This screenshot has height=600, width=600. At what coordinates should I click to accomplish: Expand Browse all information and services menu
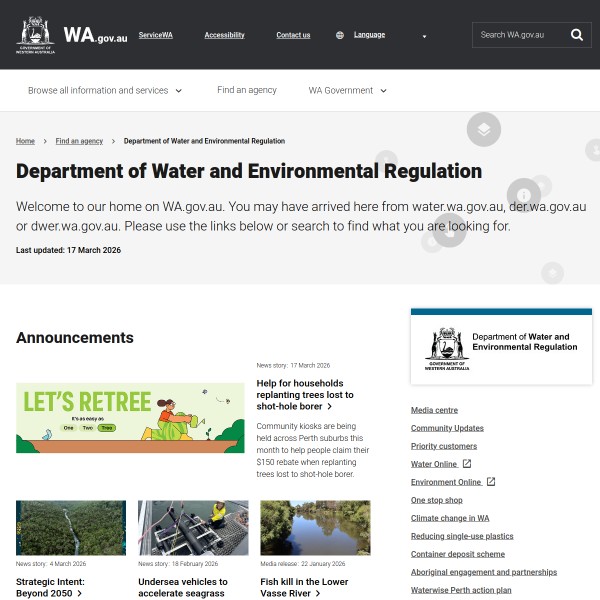pyautogui.click(x=105, y=90)
